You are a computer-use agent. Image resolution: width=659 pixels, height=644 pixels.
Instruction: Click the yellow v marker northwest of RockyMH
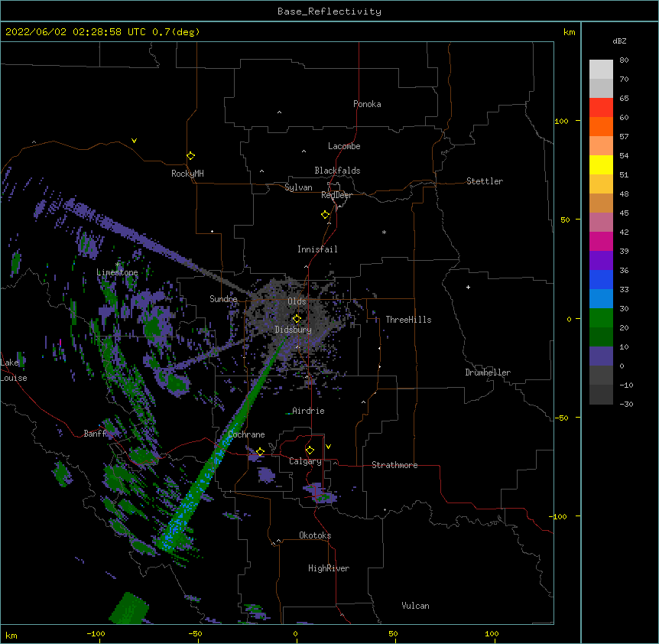[x=134, y=141]
